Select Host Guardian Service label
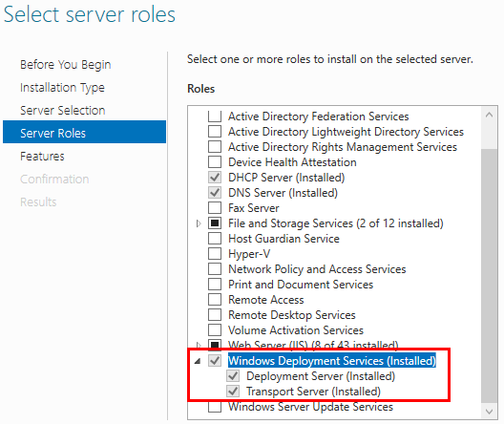The width and height of the screenshot is (504, 424). pos(283,239)
